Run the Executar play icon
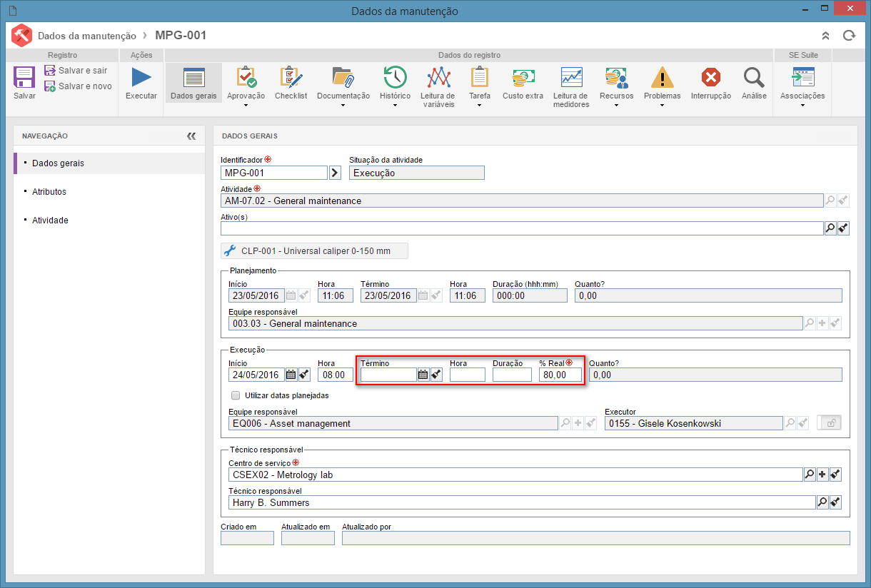Image resolution: width=871 pixels, height=588 pixels. 141,77
